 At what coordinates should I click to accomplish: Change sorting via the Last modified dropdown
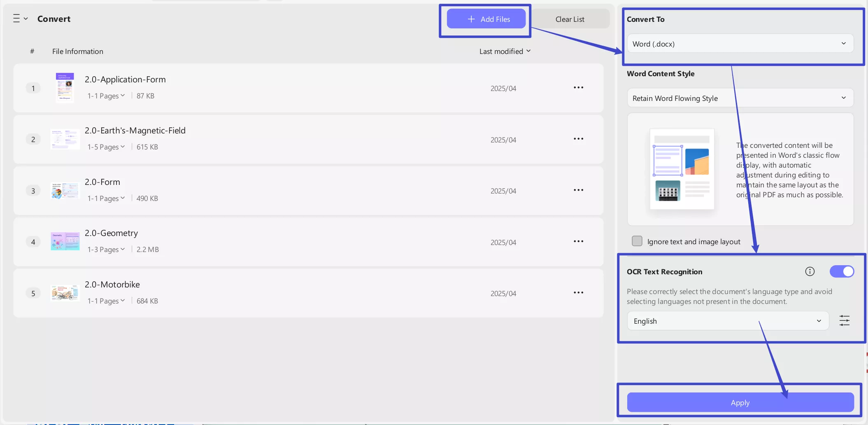click(x=505, y=51)
